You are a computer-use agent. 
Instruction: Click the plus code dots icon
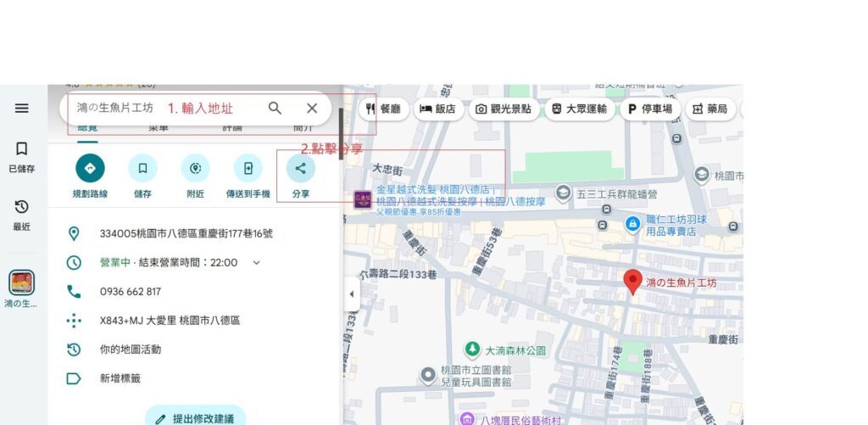(x=74, y=321)
